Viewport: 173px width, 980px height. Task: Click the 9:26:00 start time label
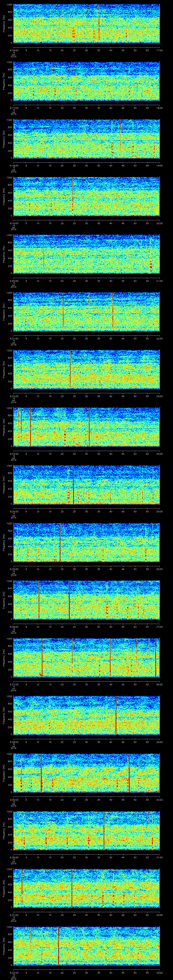(14, 627)
